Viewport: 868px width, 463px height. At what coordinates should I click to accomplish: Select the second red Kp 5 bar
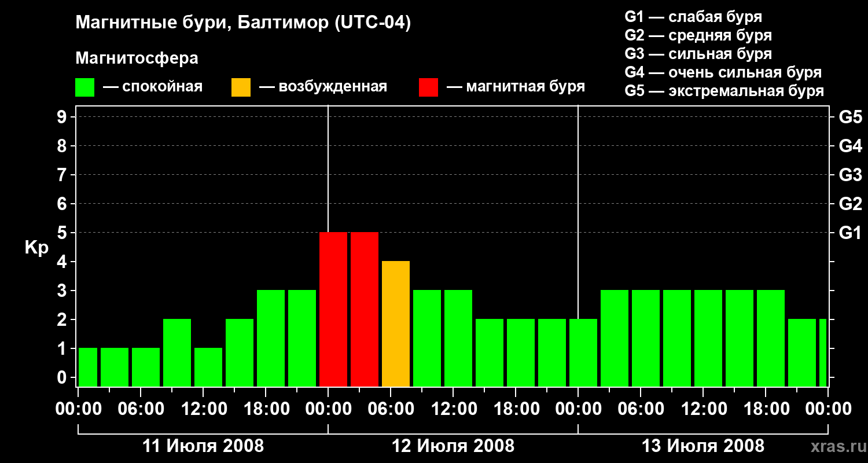coord(365,309)
